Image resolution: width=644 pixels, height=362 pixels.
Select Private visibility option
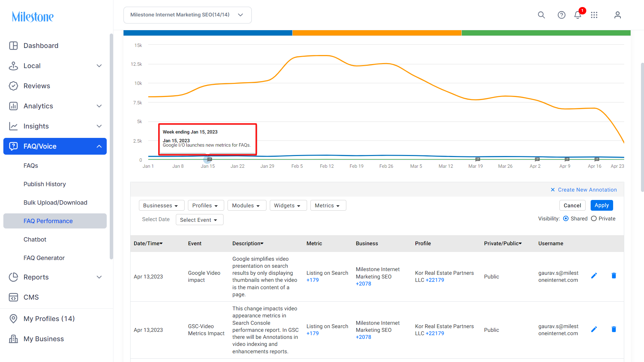tap(594, 219)
